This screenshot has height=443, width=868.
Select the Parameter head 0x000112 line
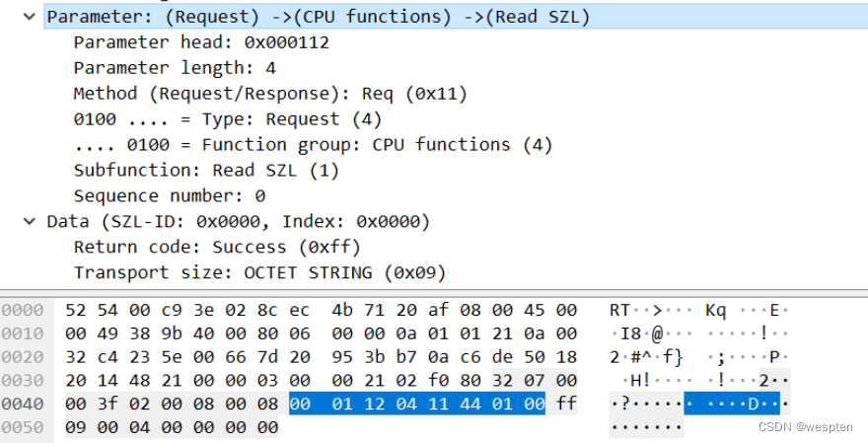coord(200,43)
